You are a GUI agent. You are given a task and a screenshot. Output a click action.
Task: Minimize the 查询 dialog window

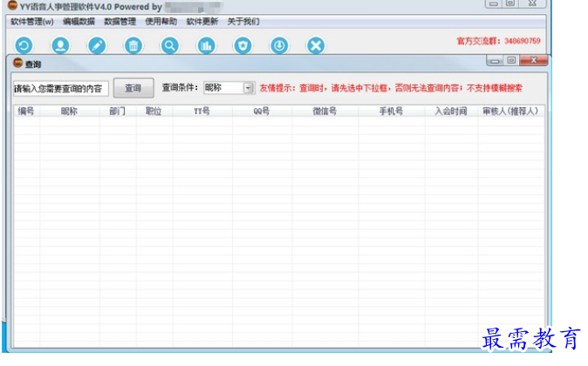pyautogui.click(x=495, y=61)
